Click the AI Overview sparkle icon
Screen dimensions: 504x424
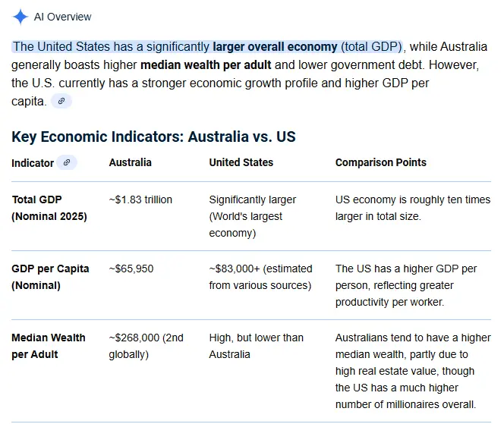[20, 17]
